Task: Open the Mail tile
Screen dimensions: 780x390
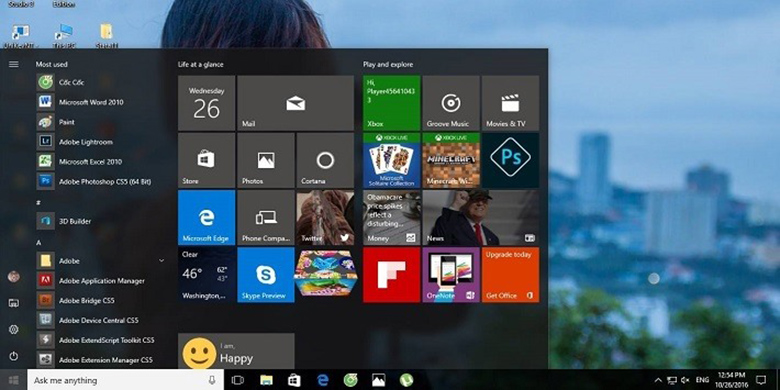Action: 295,103
